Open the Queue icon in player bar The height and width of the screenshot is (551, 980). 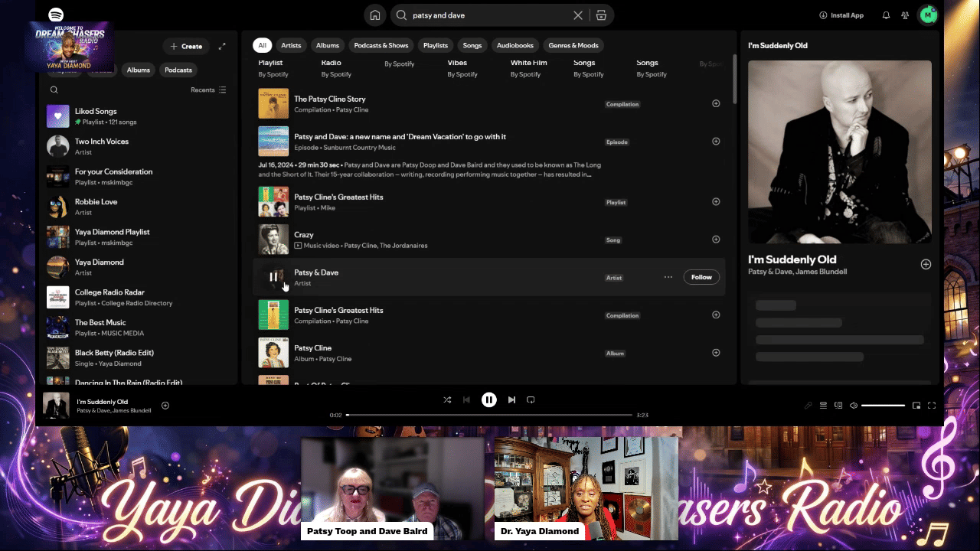click(x=823, y=406)
